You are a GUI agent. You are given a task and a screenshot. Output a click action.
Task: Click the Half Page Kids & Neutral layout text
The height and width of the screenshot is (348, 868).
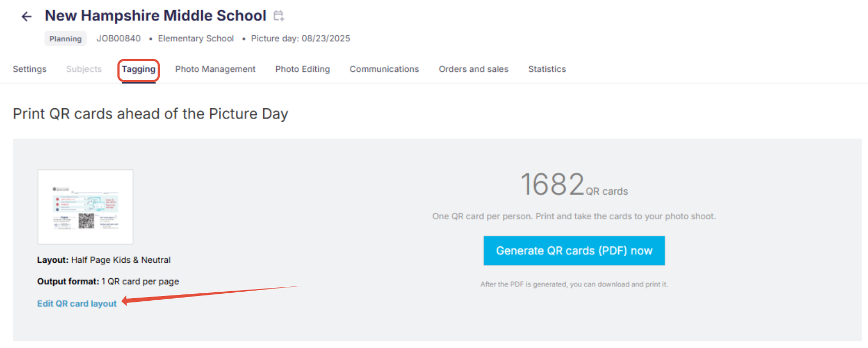tap(121, 260)
